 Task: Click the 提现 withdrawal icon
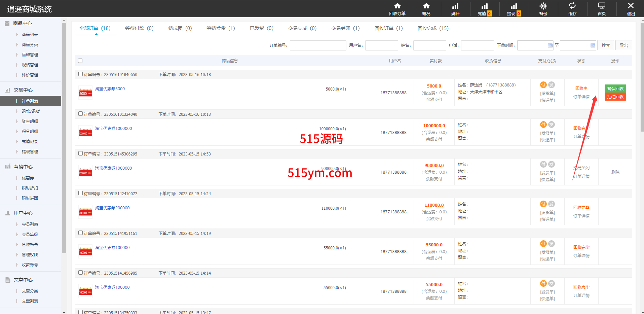[x=514, y=6]
